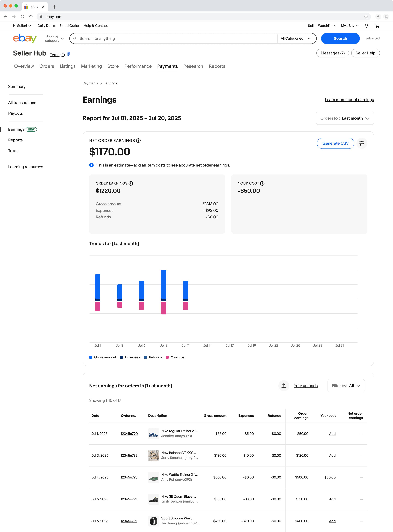Bookmark page with star icon

(366, 17)
